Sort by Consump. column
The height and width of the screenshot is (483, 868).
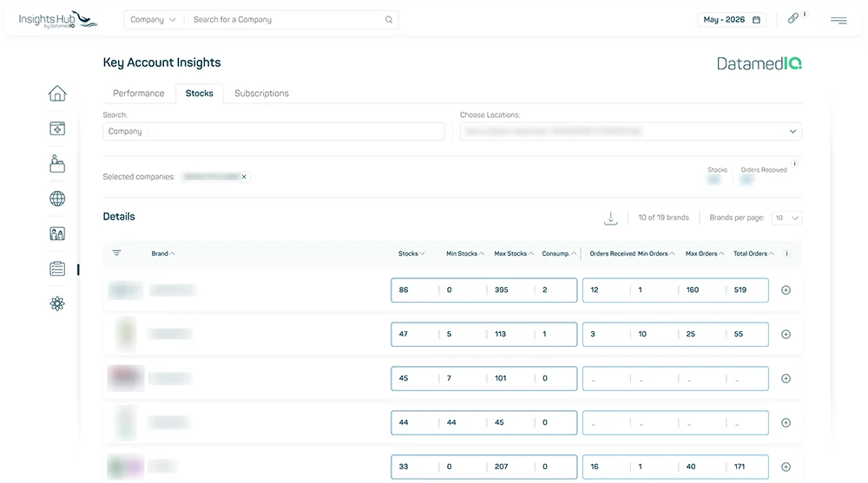coord(559,253)
